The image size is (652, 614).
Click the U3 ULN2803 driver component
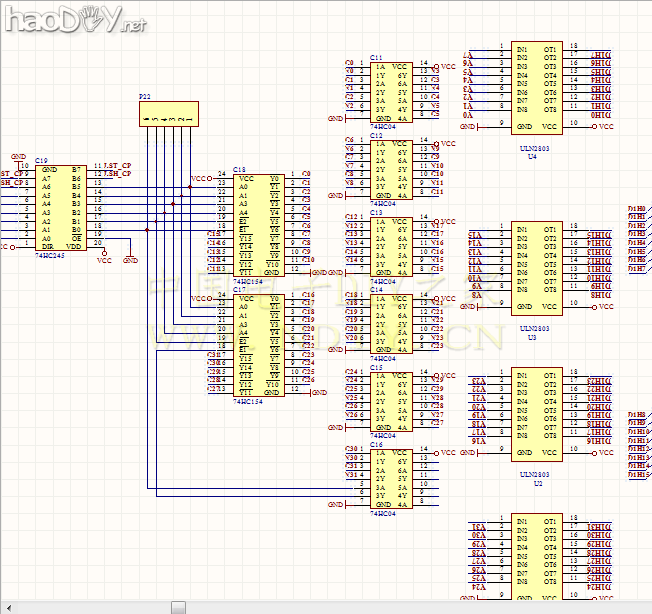coord(535,268)
